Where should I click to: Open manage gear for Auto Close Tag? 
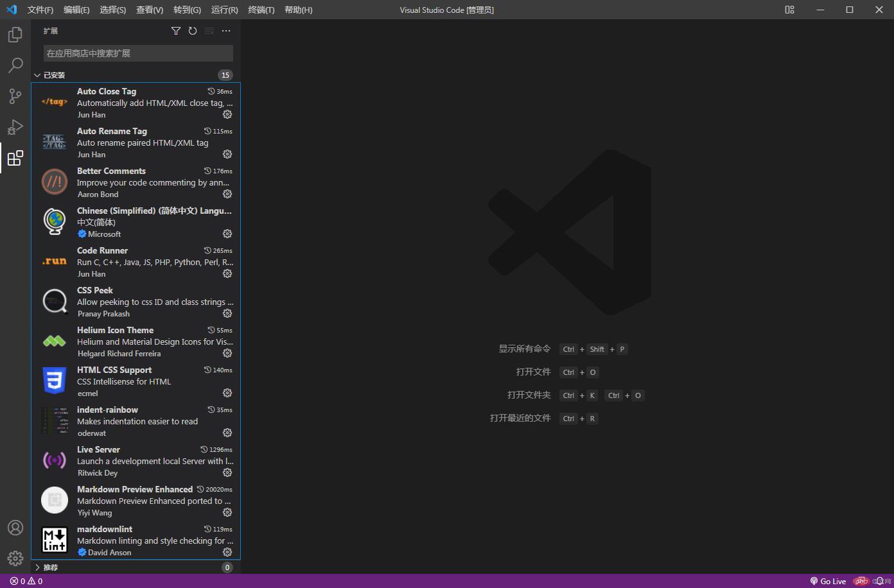click(227, 114)
